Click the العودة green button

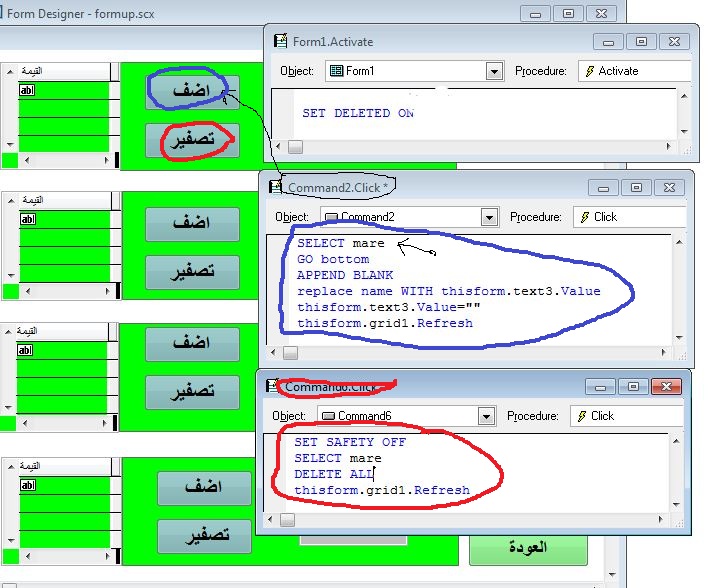528,548
